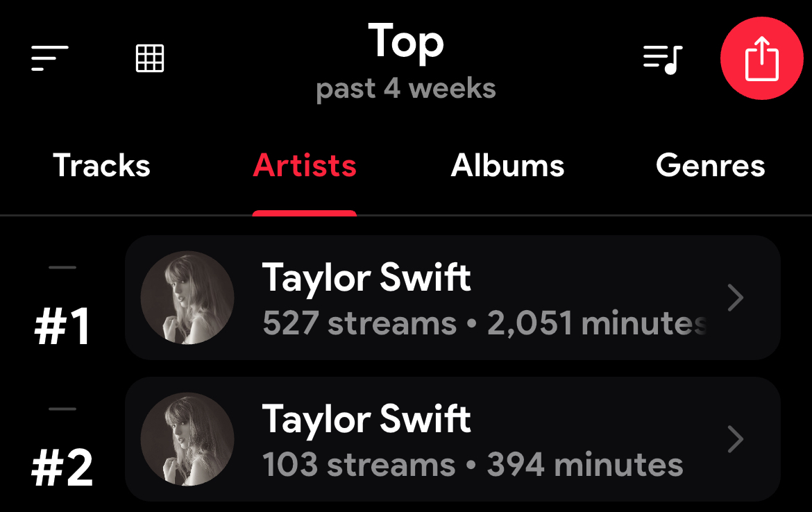
Task: Switch to grid view layout
Action: (150, 58)
